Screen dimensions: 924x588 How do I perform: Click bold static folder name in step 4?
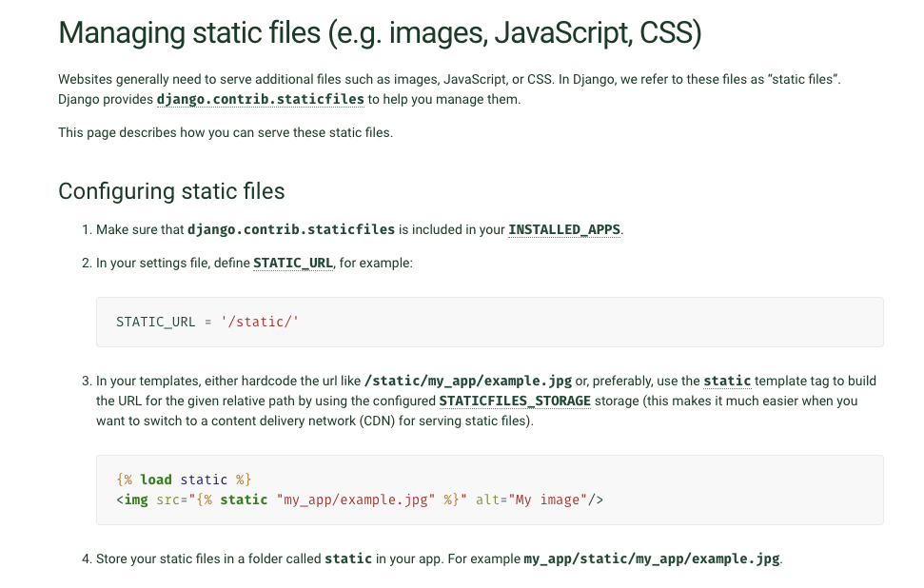[x=348, y=559]
